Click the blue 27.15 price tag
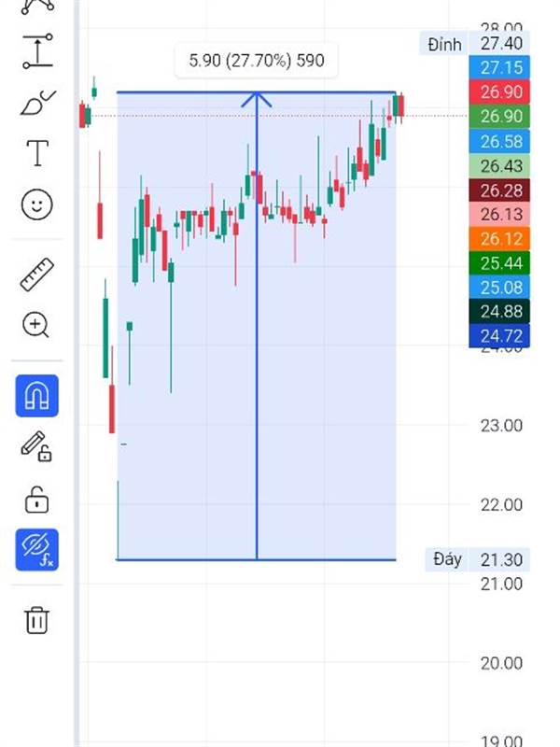Viewport: 560px width, 747px height. (499, 67)
